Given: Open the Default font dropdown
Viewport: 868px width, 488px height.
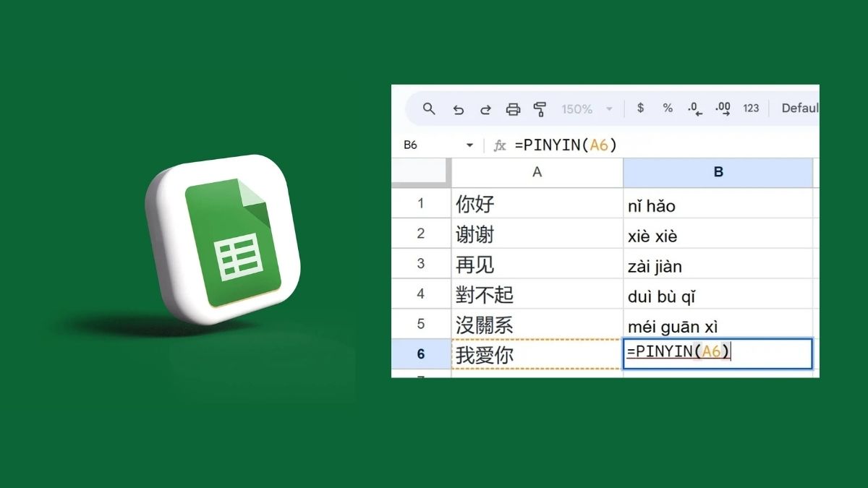Looking at the screenshot, I should pyautogui.click(x=799, y=108).
